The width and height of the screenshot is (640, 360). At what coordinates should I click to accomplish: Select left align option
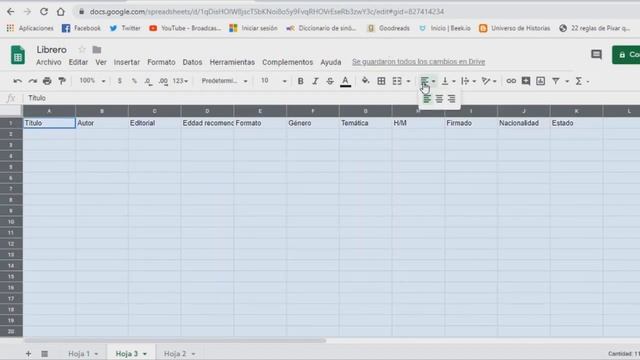click(427, 99)
